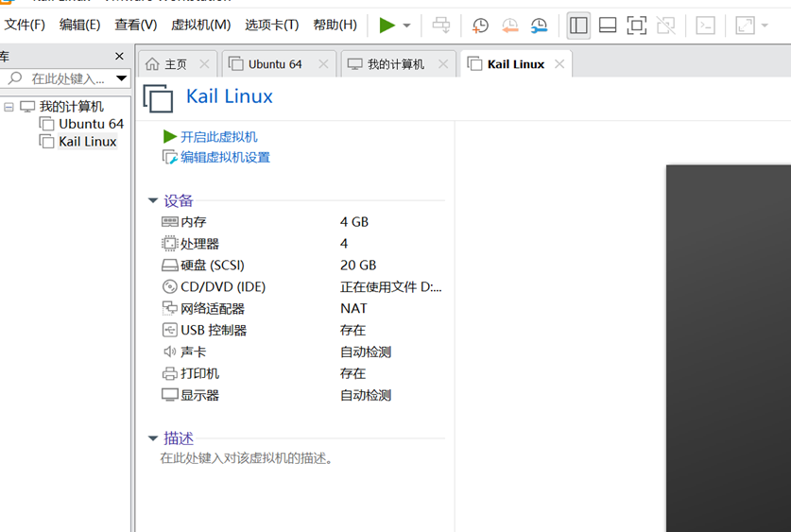Click the revert to snapshot icon
Screen dimensions: 791x532
[510, 25]
